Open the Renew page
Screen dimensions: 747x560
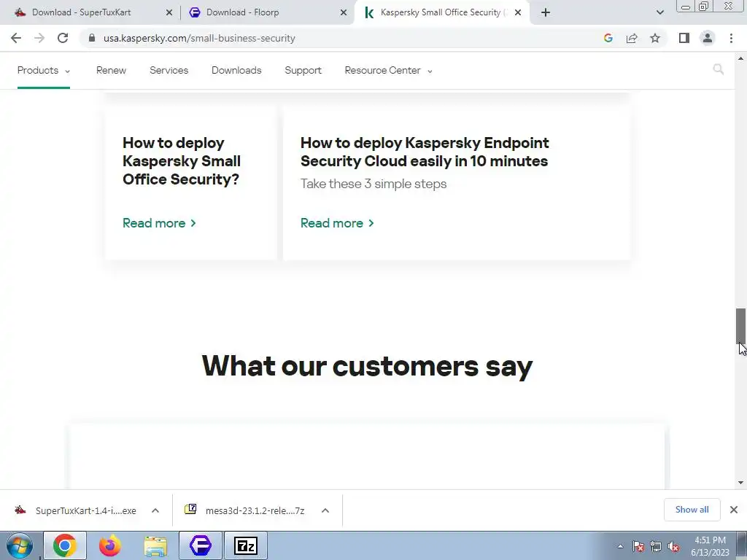[111, 71]
